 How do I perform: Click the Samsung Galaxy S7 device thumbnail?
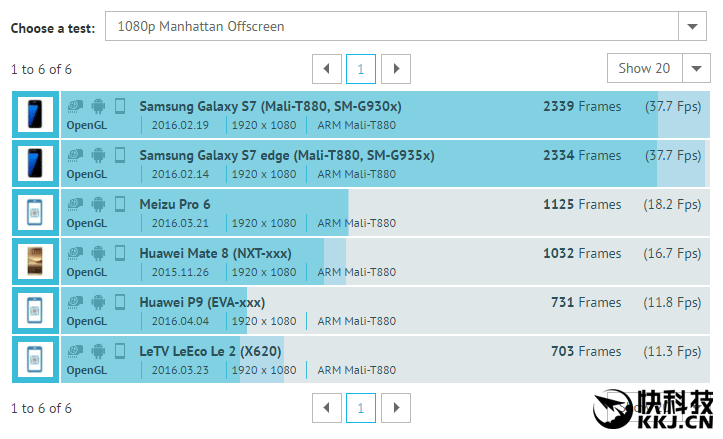tap(36, 115)
